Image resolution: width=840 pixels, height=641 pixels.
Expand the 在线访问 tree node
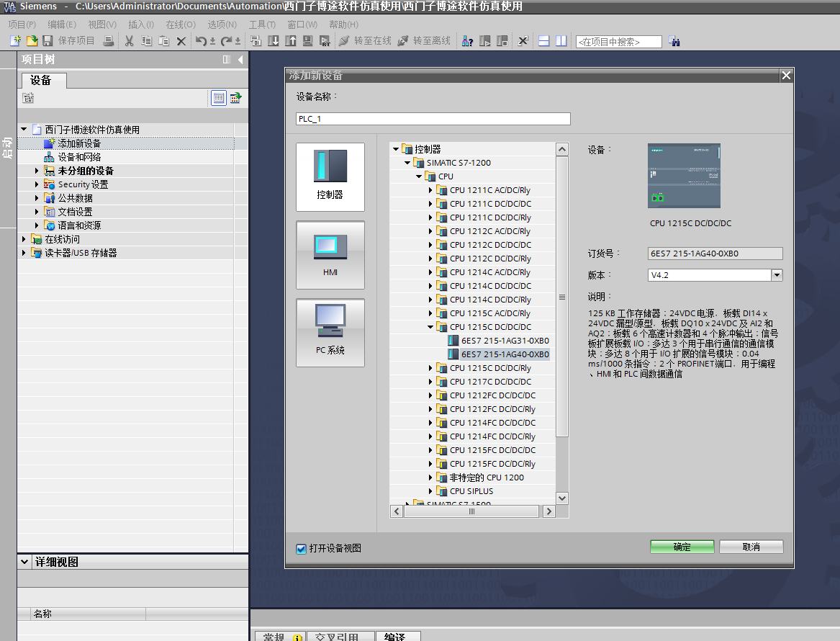(x=24, y=239)
